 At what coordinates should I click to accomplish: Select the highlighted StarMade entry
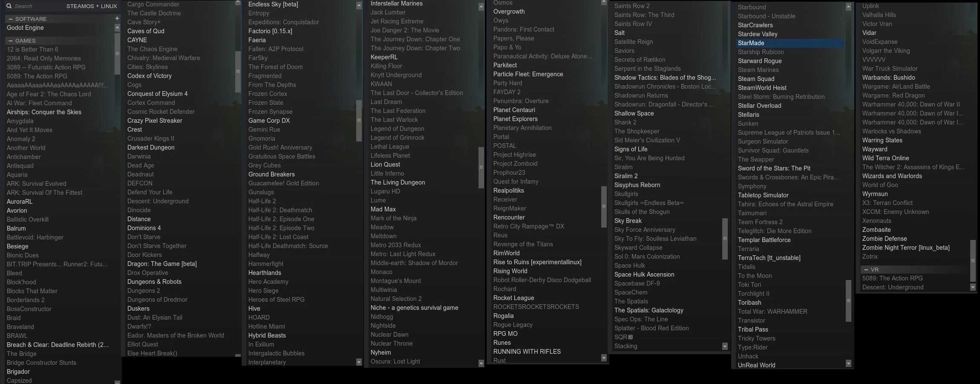coord(790,43)
